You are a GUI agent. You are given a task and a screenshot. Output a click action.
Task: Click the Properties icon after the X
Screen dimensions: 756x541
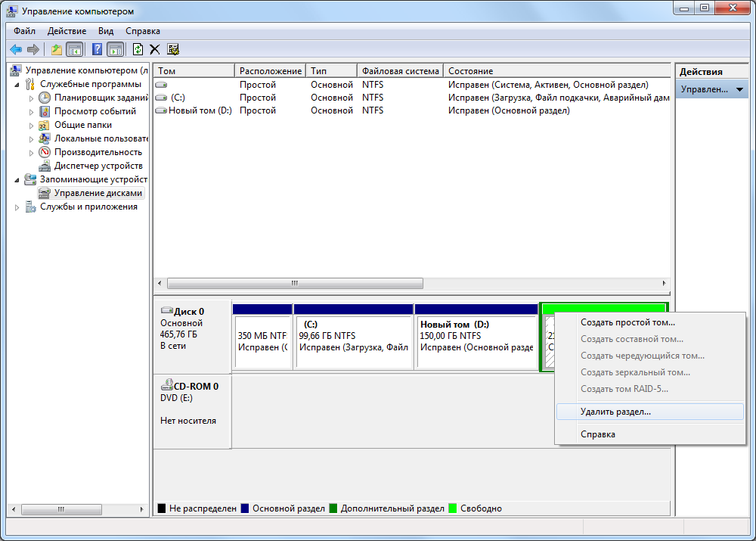click(x=173, y=49)
